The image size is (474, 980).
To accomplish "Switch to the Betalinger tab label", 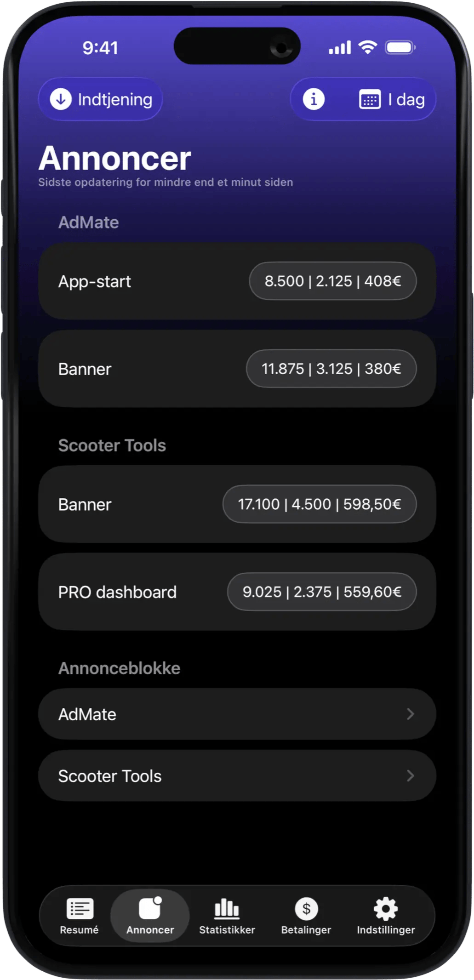I will tap(306, 930).
